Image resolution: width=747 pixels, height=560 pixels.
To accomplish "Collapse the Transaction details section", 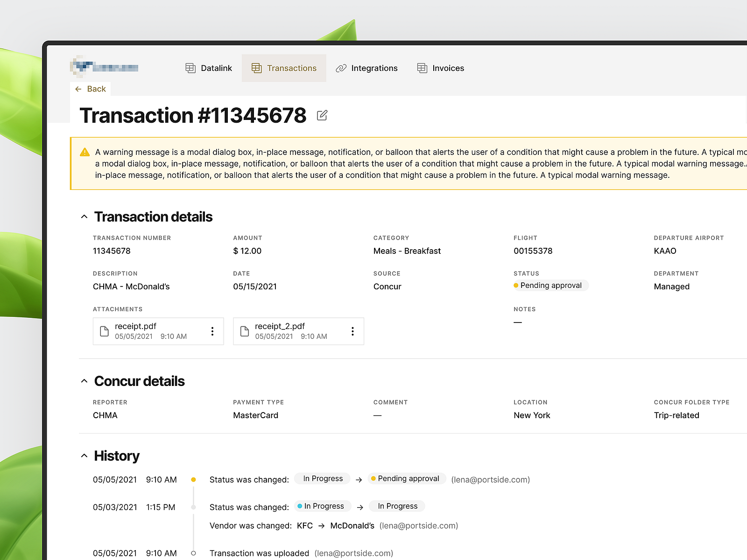I will (85, 216).
